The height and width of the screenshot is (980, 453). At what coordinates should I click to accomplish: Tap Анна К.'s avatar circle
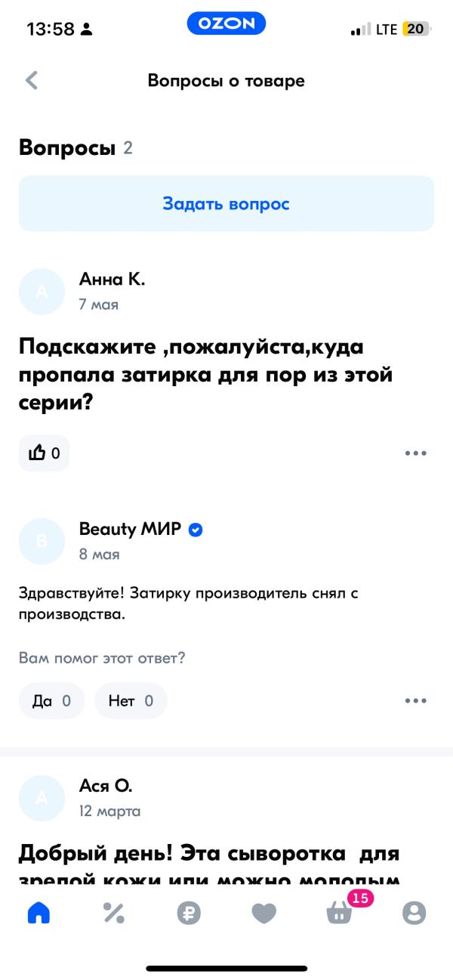click(42, 291)
